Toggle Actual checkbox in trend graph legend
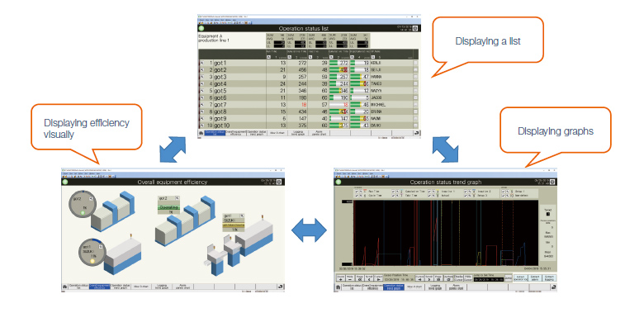The image size is (644, 313). [429, 196]
